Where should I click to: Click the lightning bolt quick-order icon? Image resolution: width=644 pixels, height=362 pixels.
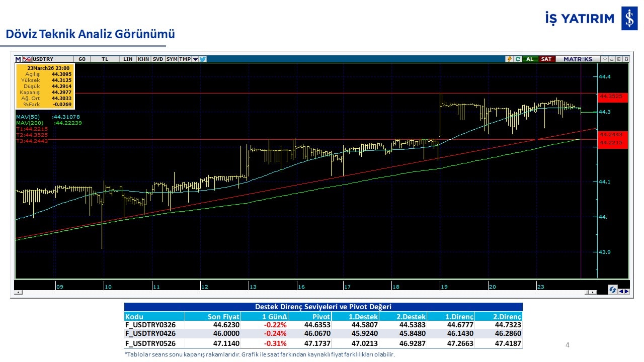510,59
